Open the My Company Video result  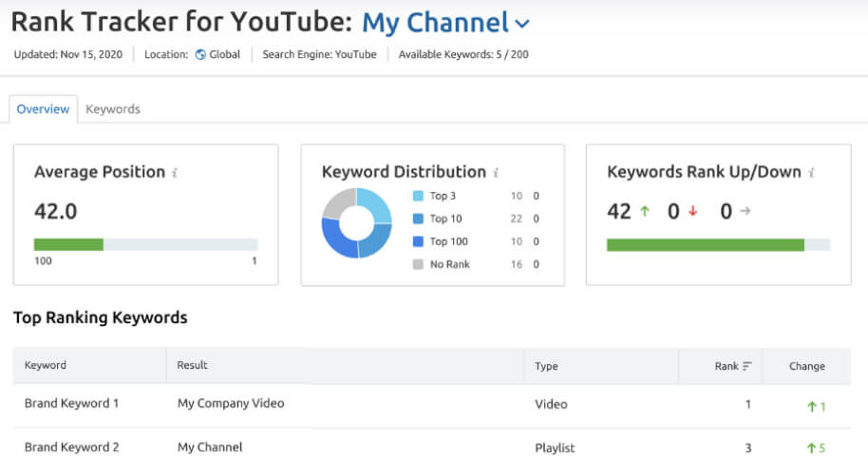click(231, 403)
